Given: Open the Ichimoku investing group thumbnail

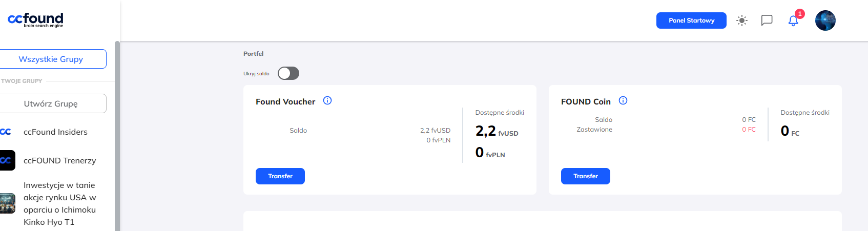Looking at the screenshot, I should (x=7, y=203).
